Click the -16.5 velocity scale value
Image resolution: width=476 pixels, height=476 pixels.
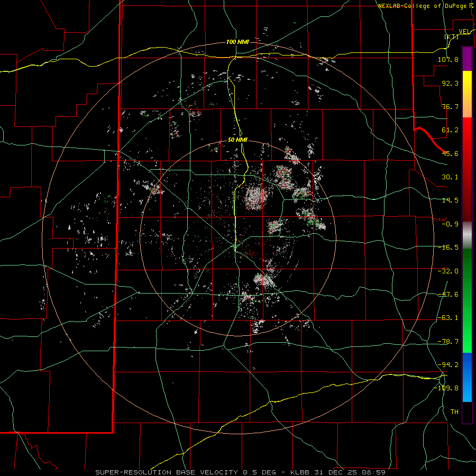448,248
